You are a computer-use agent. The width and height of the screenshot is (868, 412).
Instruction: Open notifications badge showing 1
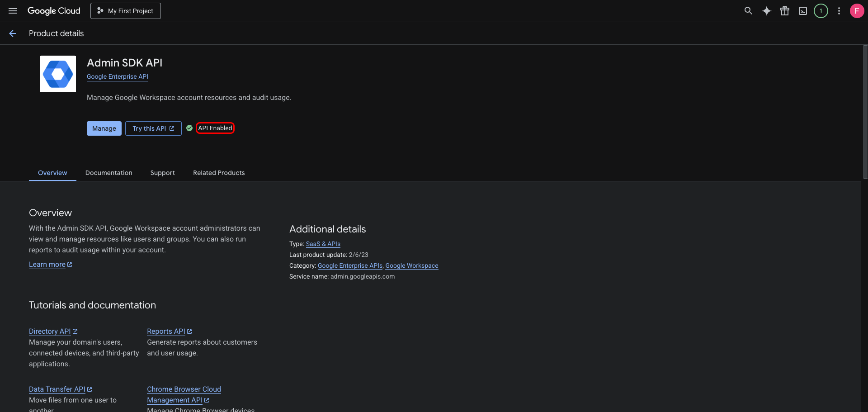[821, 11]
